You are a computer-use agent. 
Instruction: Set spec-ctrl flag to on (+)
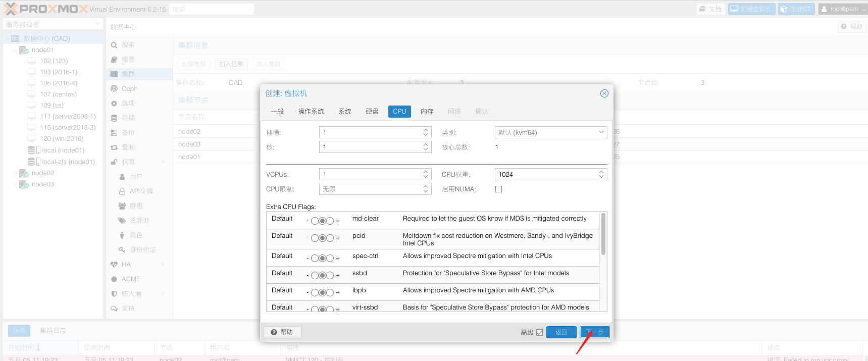(x=330, y=258)
